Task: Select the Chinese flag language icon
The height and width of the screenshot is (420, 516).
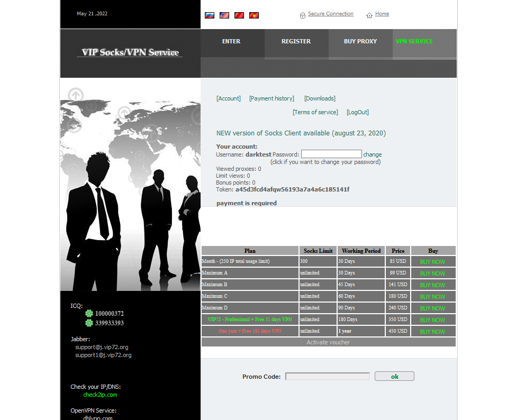Action: coord(238,15)
